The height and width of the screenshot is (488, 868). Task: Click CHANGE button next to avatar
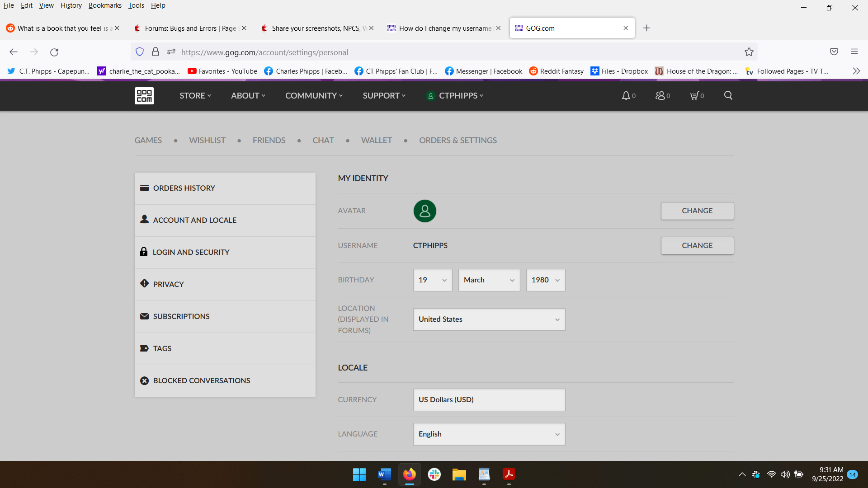[697, 211]
